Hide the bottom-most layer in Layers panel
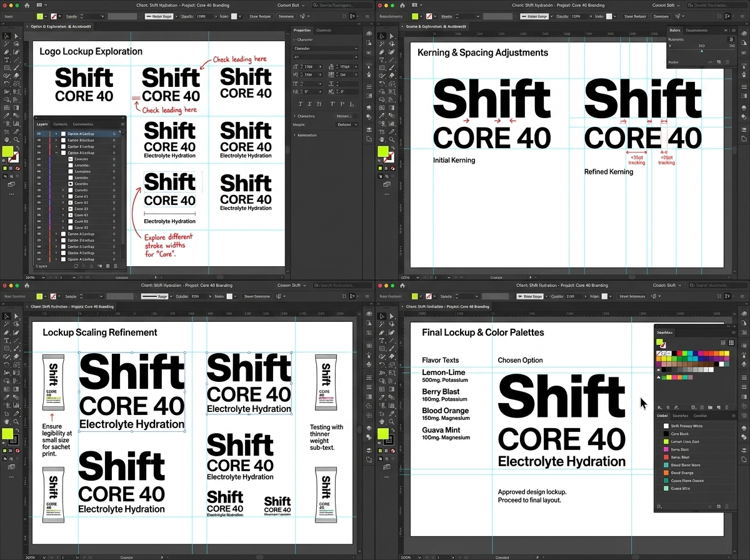750x560 pixels. tap(39, 259)
